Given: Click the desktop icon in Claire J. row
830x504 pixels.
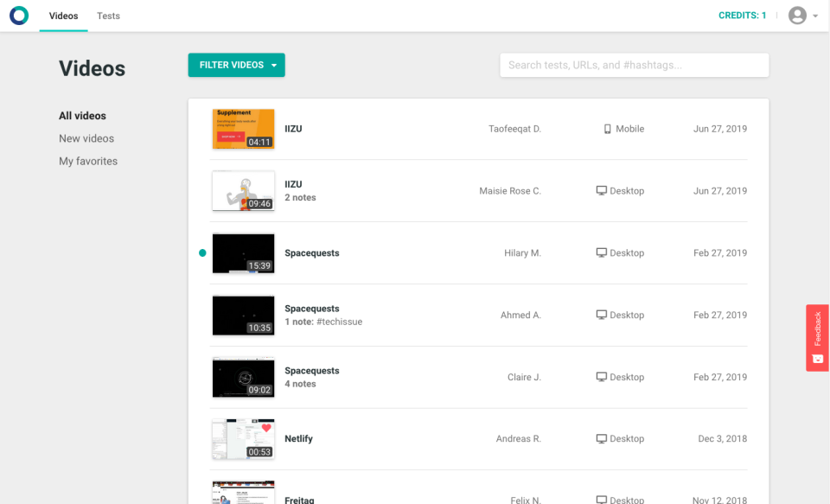Looking at the screenshot, I should (602, 377).
